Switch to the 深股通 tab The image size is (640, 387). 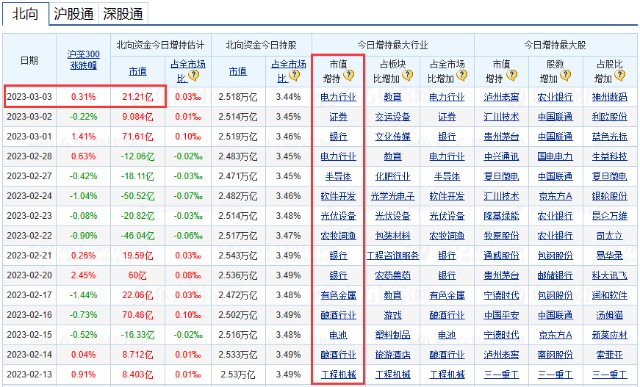(123, 13)
